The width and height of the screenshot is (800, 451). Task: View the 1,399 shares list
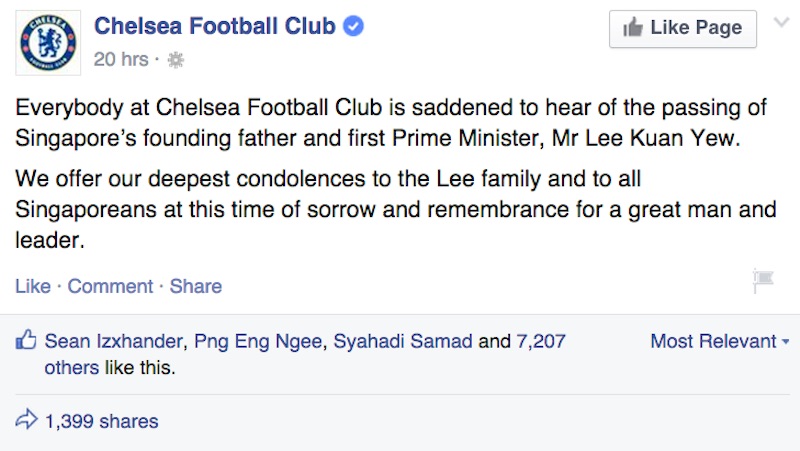[x=101, y=421]
